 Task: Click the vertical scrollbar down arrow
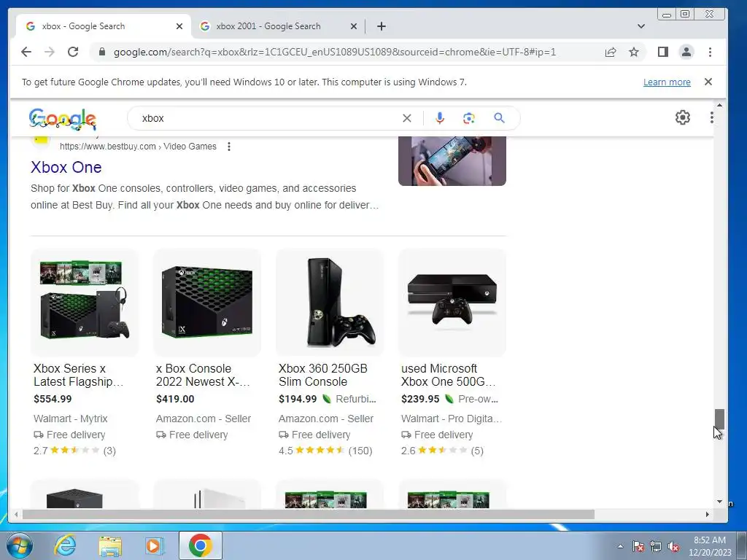tap(719, 502)
